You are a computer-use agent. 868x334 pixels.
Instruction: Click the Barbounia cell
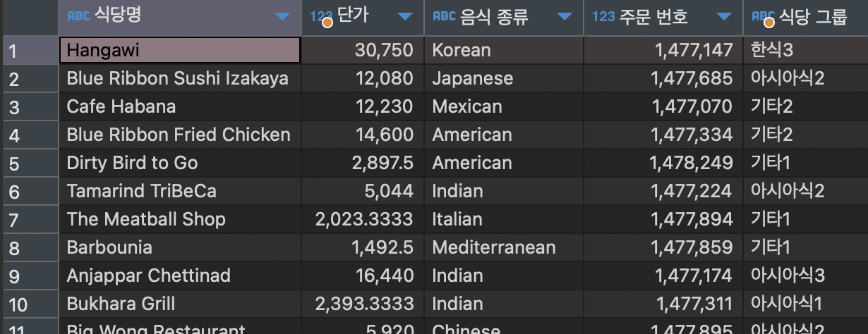180,247
